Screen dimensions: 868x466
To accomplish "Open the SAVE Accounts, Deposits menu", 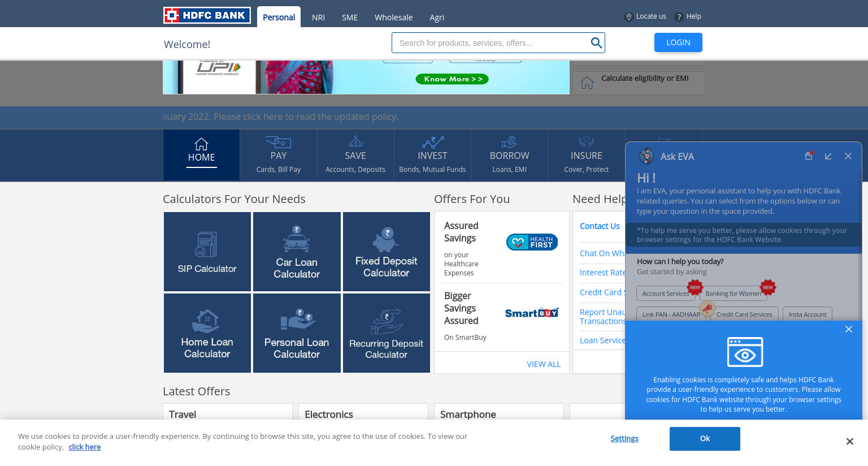I will click(x=355, y=155).
